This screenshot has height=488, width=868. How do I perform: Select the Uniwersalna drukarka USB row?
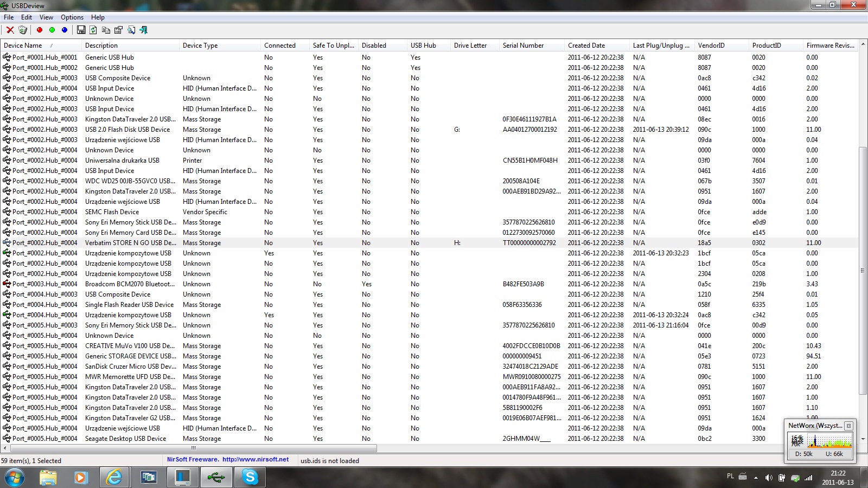429,160
